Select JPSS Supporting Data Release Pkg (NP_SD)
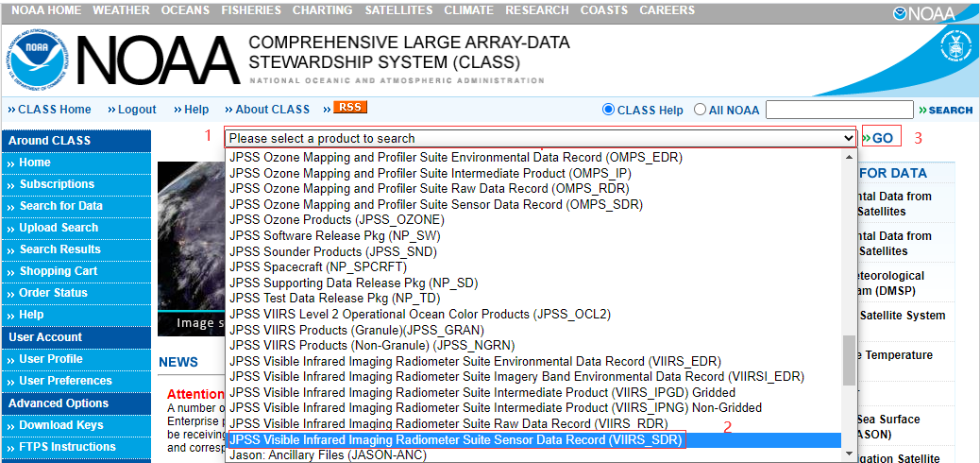Viewport: 980px width, 463px height. click(533, 283)
